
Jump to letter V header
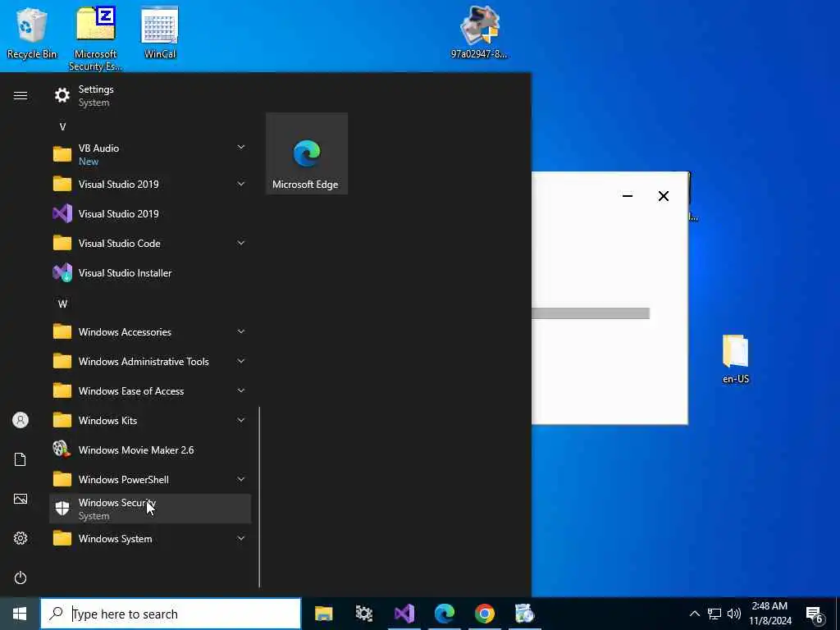tap(62, 127)
